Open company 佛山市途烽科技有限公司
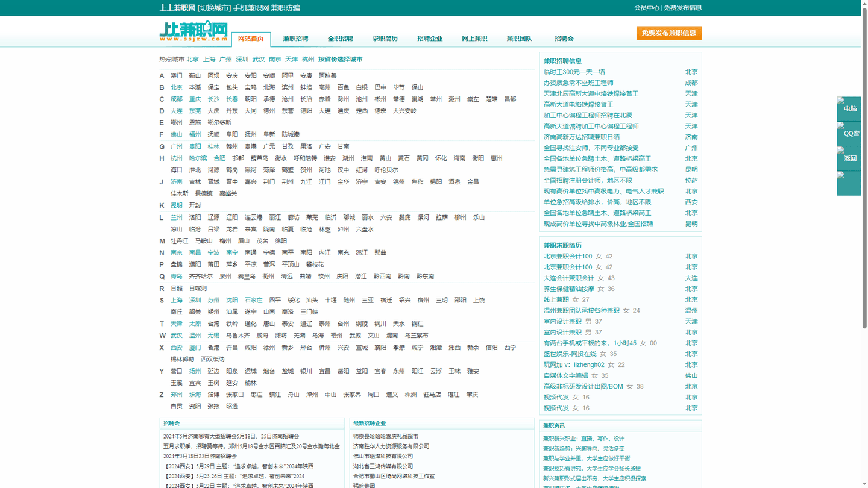Screen dimensions: 868x488 [x=383, y=456]
